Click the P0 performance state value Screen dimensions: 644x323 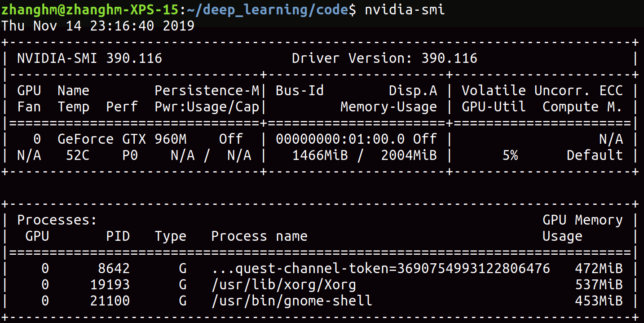click(130, 155)
